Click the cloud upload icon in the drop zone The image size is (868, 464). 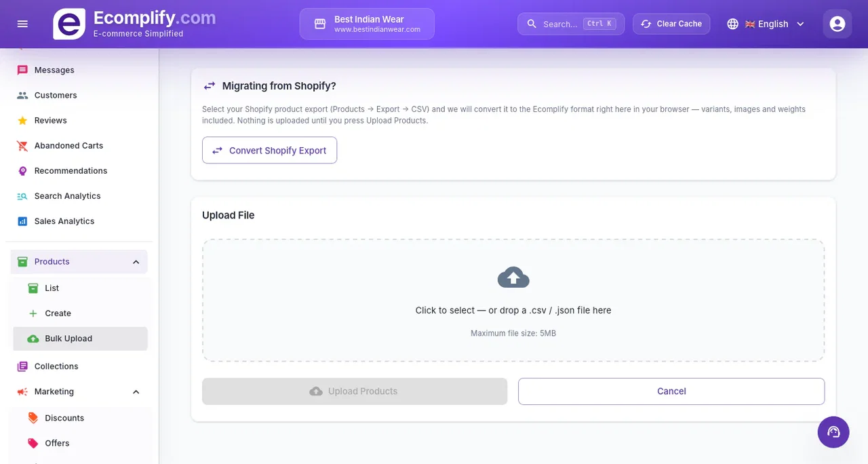coord(513,277)
